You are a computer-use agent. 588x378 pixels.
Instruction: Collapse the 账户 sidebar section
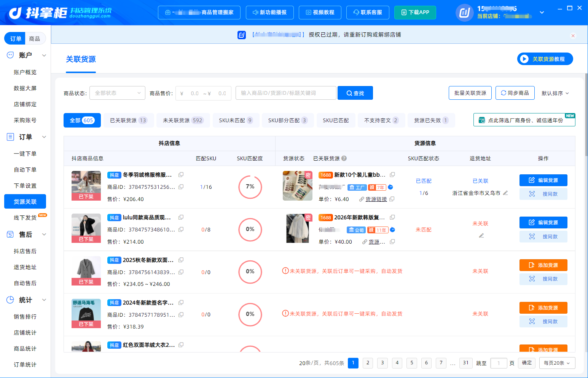(44, 55)
